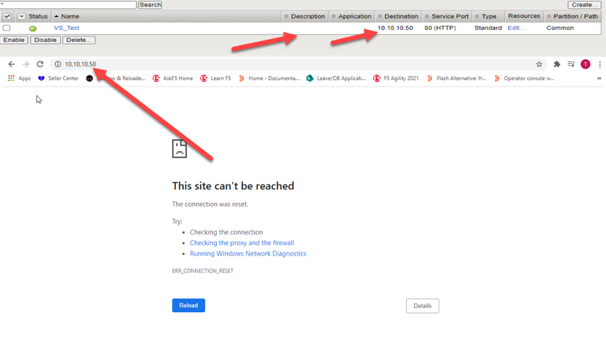The image size is (606, 364).
Task: Open the media control icon in toolbar
Action: point(571,64)
